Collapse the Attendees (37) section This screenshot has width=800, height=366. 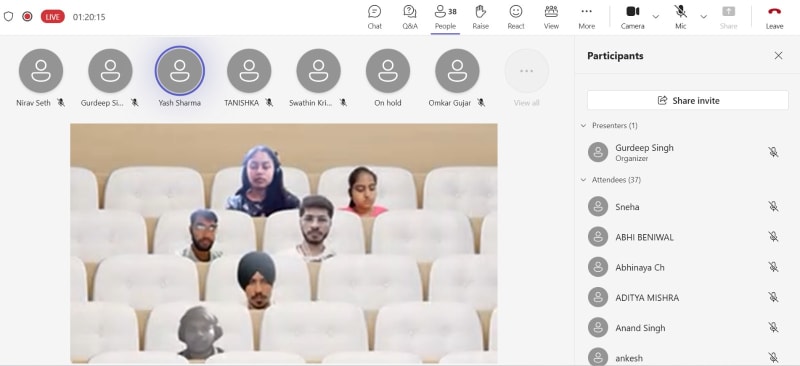pos(583,180)
